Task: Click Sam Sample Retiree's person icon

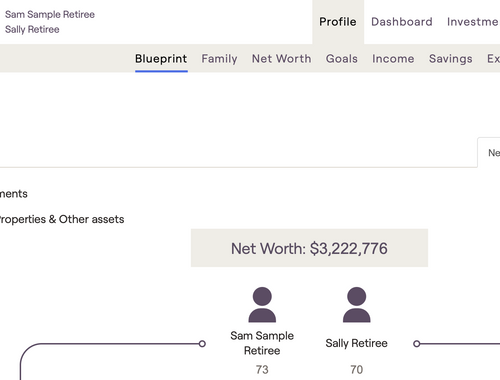Action: point(262,305)
